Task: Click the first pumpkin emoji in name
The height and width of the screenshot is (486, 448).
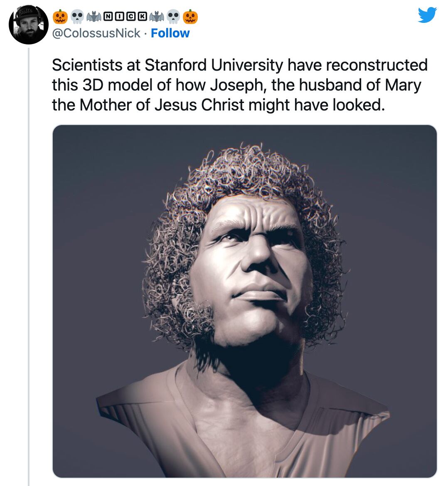Action: pos(59,17)
